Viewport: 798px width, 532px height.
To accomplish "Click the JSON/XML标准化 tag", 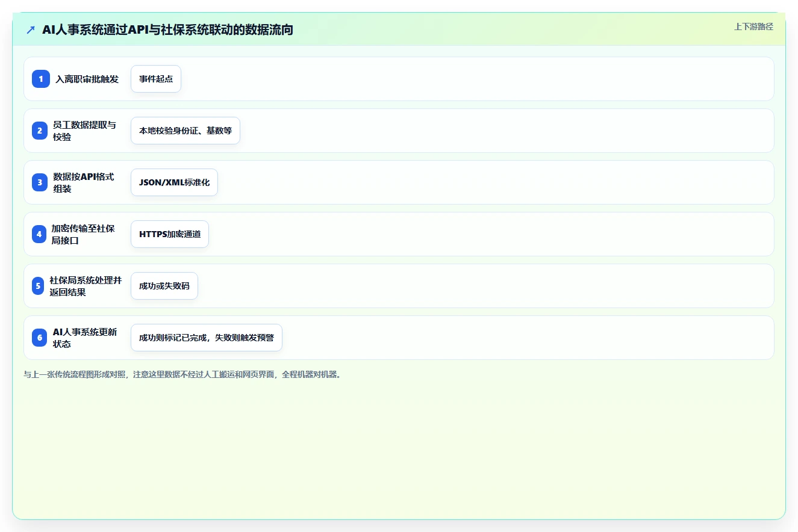I will [174, 182].
